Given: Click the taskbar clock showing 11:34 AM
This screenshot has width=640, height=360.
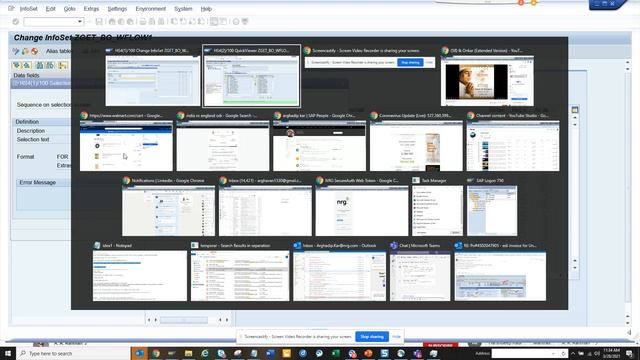Looking at the screenshot, I should 611,353.
